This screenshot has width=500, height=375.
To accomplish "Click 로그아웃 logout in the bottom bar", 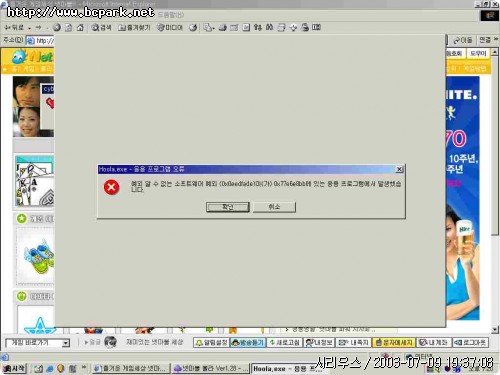I will (470, 342).
